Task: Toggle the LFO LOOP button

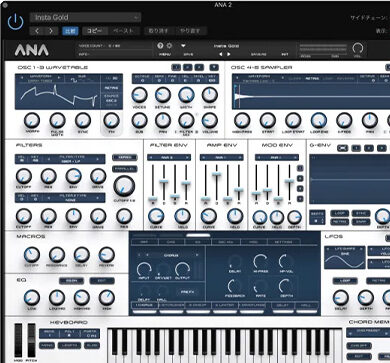Action: (345, 281)
